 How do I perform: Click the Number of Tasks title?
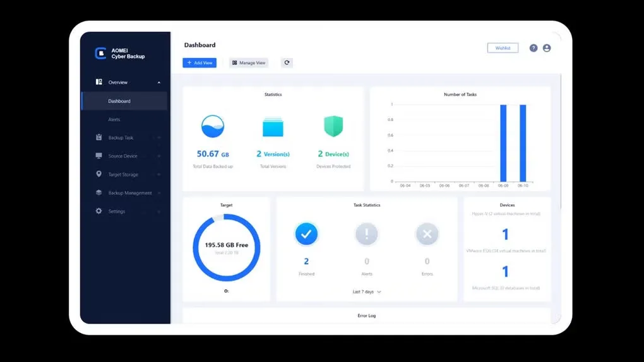(x=460, y=95)
